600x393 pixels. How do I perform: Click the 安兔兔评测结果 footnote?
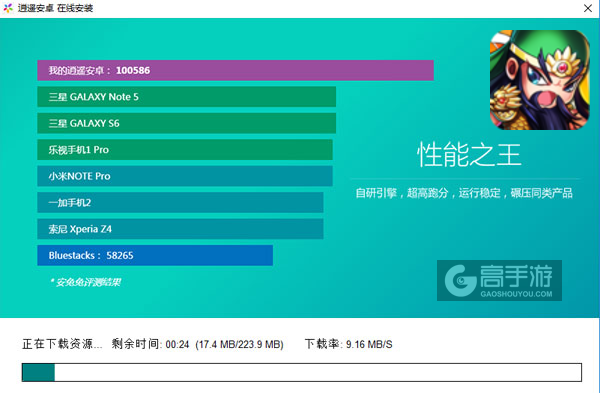(x=85, y=282)
